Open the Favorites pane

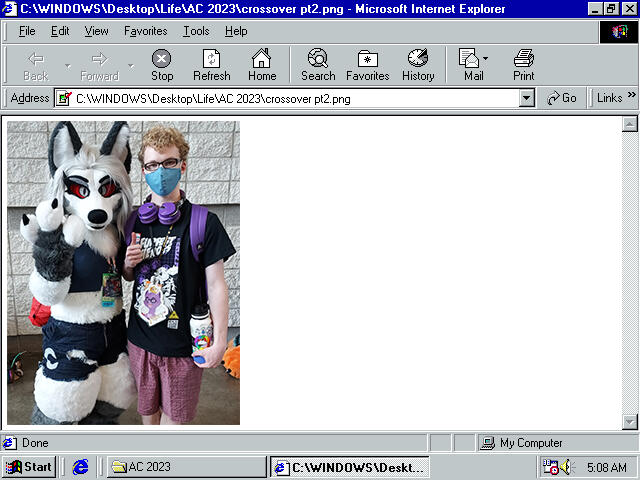(x=368, y=65)
